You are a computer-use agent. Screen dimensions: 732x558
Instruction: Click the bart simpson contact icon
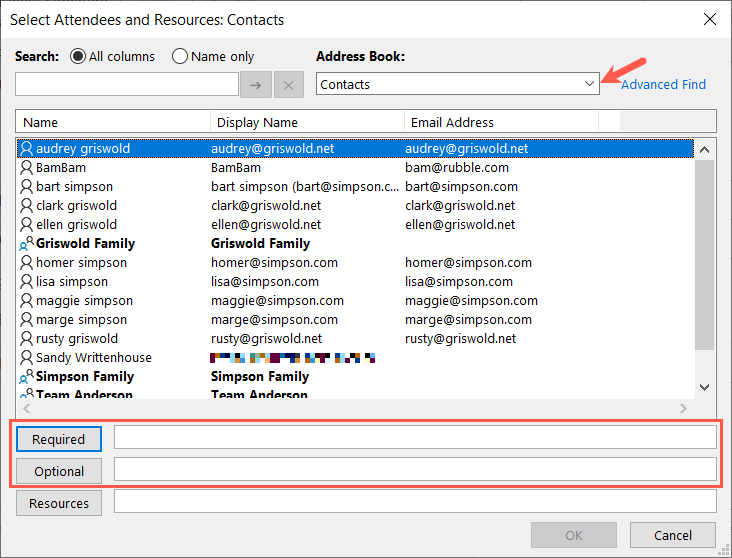27,187
